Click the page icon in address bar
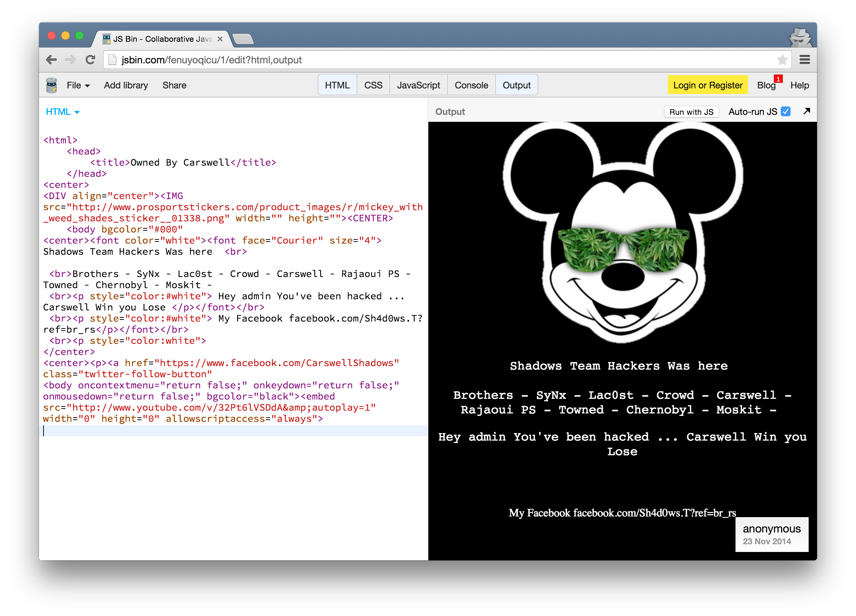 pyautogui.click(x=112, y=60)
